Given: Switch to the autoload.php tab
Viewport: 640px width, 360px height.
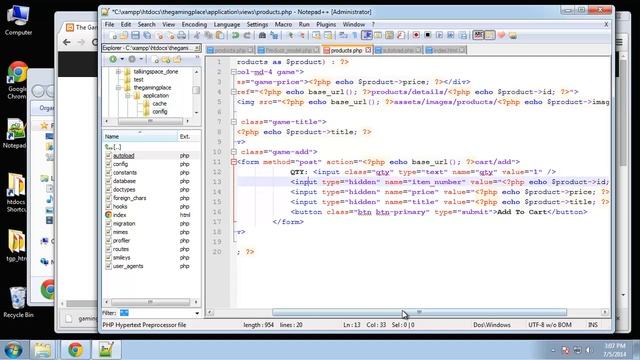Looking at the screenshot, I should click(x=398, y=50).
